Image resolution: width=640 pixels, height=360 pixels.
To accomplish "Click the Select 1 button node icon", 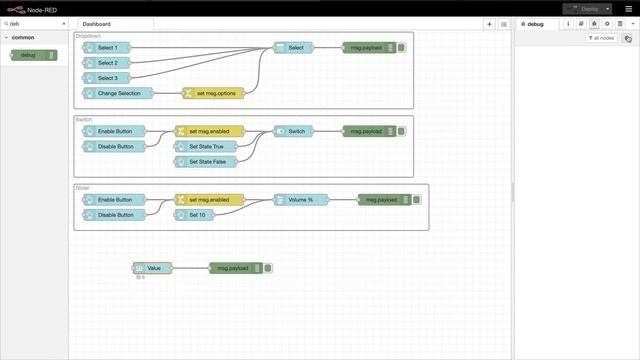I will tap(89, 48).
